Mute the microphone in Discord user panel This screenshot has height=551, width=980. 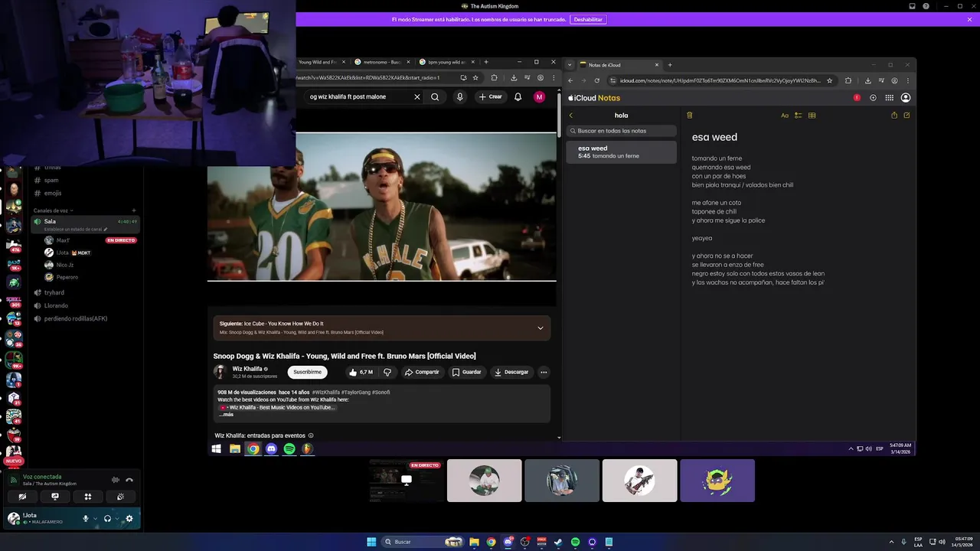[86, 518]
